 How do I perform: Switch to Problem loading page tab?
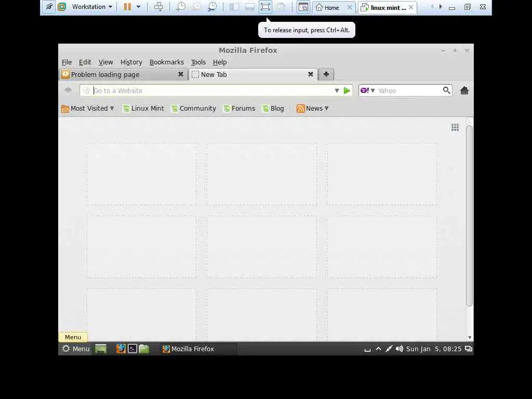pyautogui.click(x=123, y=74)
